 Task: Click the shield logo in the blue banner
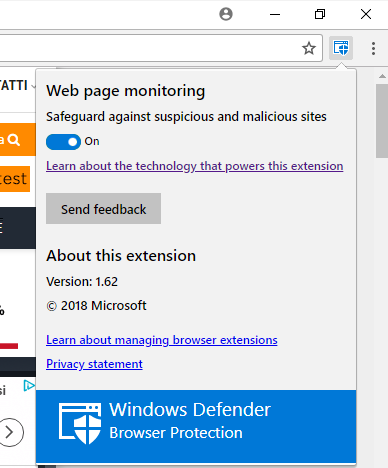point(80,423)
